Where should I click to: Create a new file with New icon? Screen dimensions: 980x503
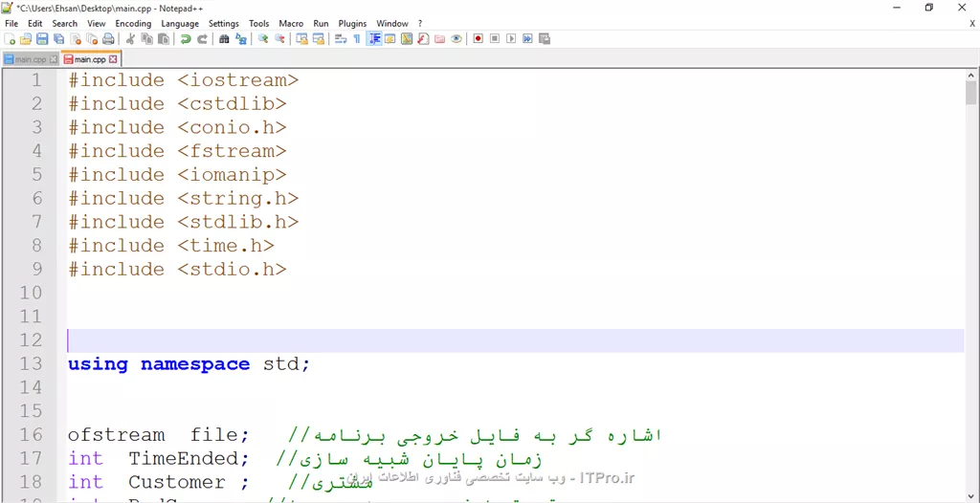(10, 39)
